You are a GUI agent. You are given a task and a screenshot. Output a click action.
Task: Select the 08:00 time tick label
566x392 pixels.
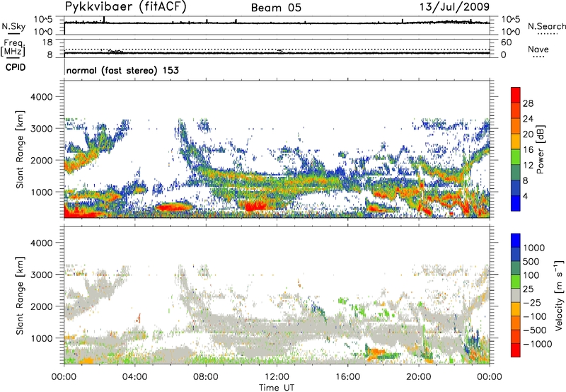coord(206,377)
